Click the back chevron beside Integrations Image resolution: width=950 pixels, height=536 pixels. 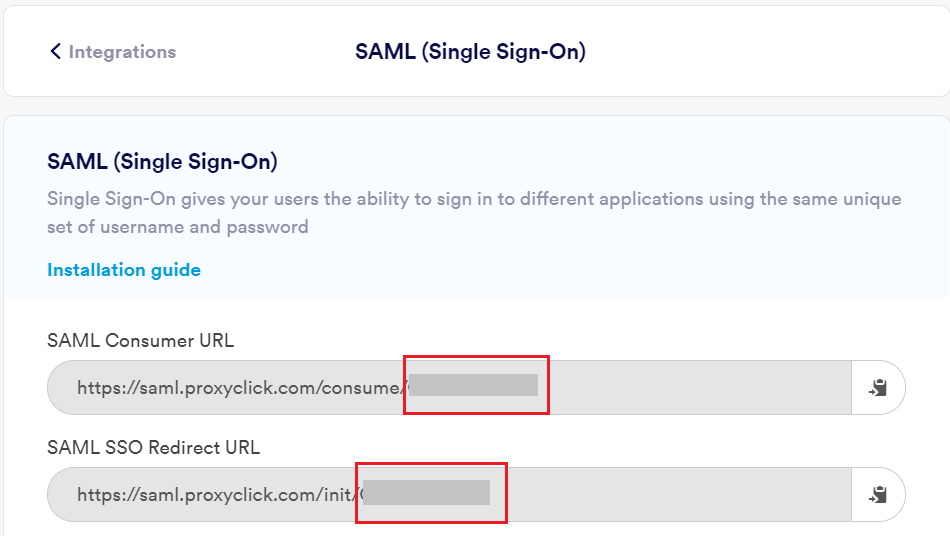[x=56, y=52]
